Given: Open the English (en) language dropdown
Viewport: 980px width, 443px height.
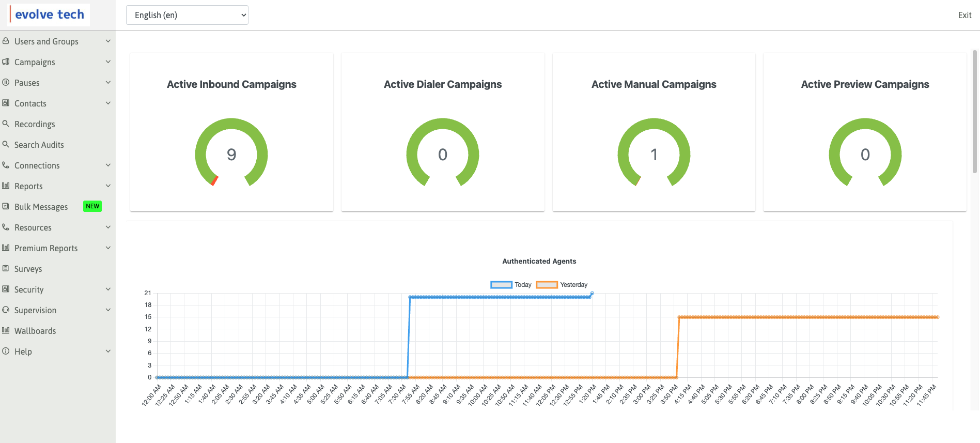Looking at the screenshot, I should (x=187, y=15).
